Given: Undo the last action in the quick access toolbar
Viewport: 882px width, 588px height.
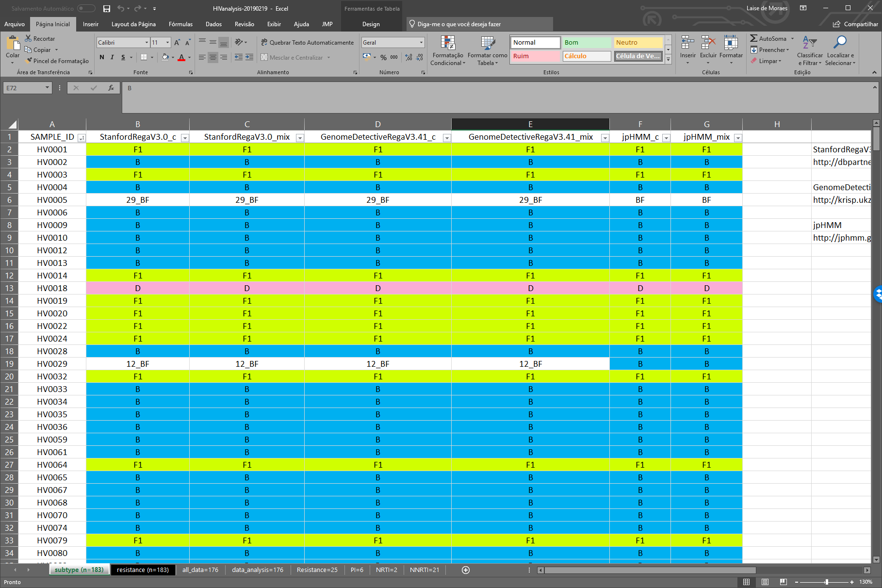Looking at the screenshot, I should click(120, 9).
